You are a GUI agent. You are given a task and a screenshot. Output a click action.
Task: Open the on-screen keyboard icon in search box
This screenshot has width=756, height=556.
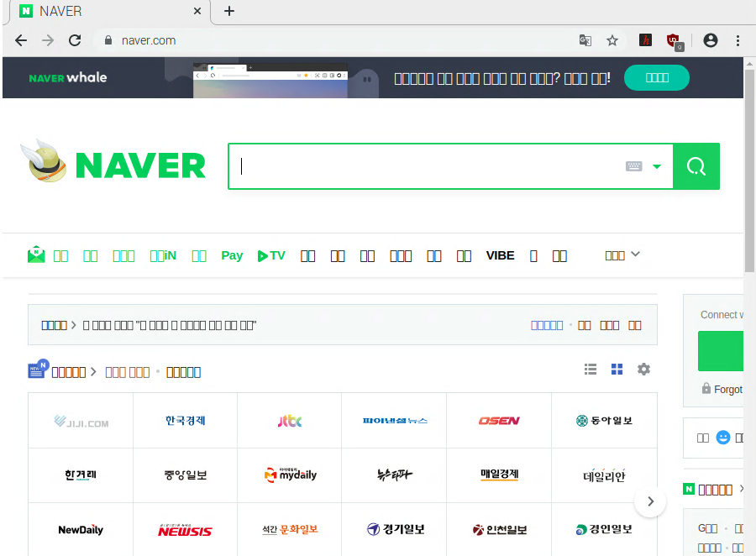click(x=633, y=166)
